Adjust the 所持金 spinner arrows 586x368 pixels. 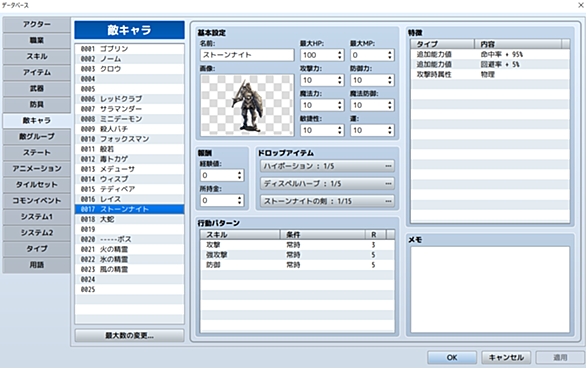coord(240,201)
